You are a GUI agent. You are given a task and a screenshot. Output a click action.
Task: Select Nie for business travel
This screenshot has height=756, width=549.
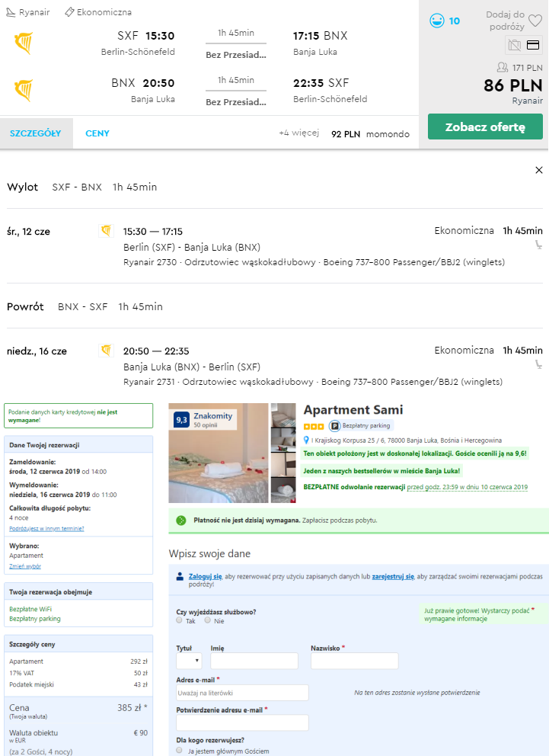208,620
